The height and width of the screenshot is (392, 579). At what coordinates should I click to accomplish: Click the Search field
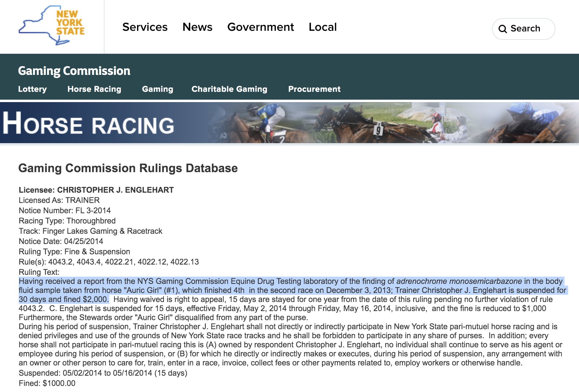pos(523,29)
